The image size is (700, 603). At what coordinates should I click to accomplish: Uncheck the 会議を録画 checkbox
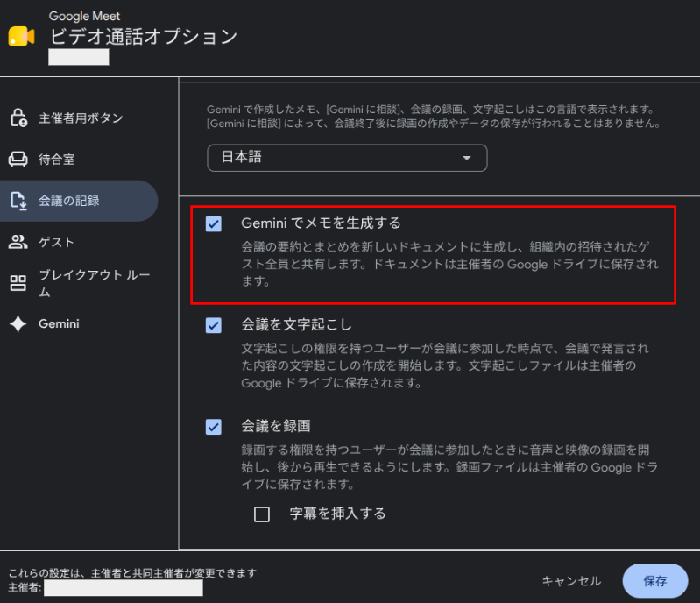[x=214, y=427]
